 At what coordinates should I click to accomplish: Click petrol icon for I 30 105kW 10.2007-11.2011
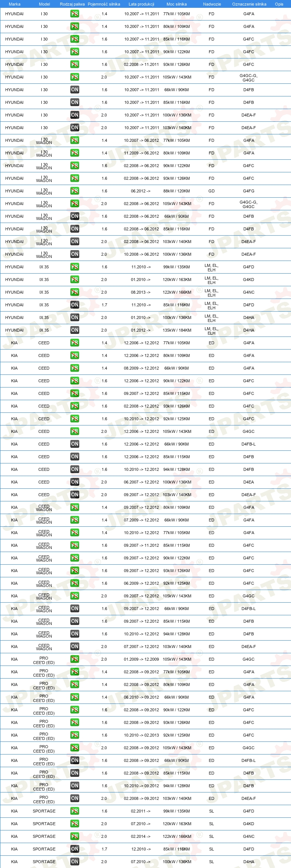click(74, 77)
